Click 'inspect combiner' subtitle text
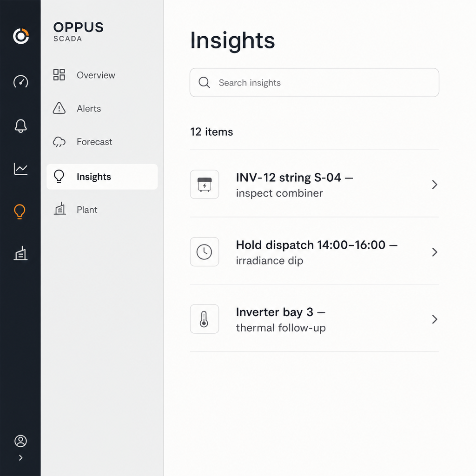 pos(279,193)
